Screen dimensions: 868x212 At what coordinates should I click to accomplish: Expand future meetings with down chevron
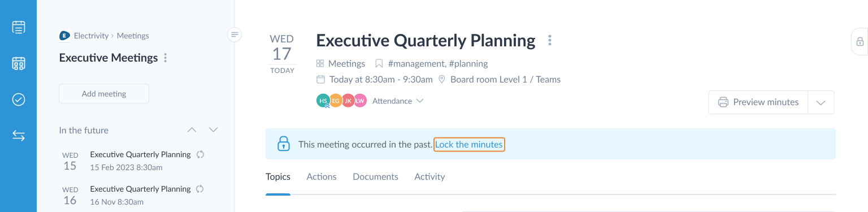point(213,130)
